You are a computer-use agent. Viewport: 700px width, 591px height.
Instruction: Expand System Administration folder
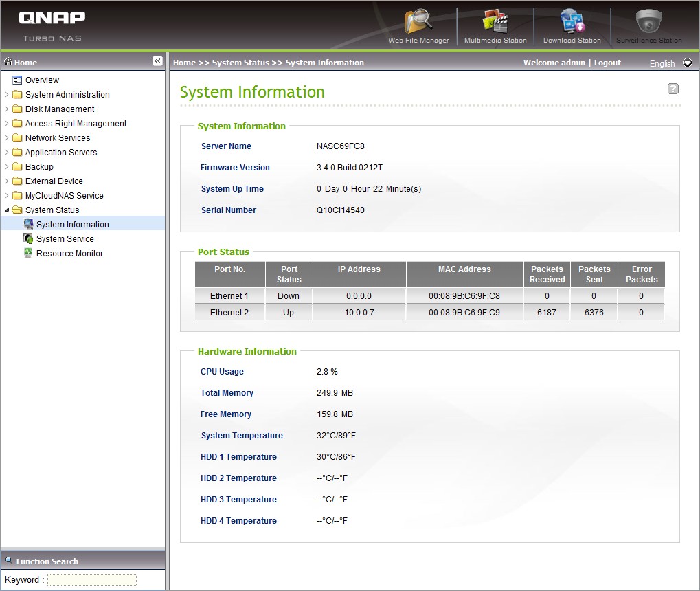coord(7,95)
